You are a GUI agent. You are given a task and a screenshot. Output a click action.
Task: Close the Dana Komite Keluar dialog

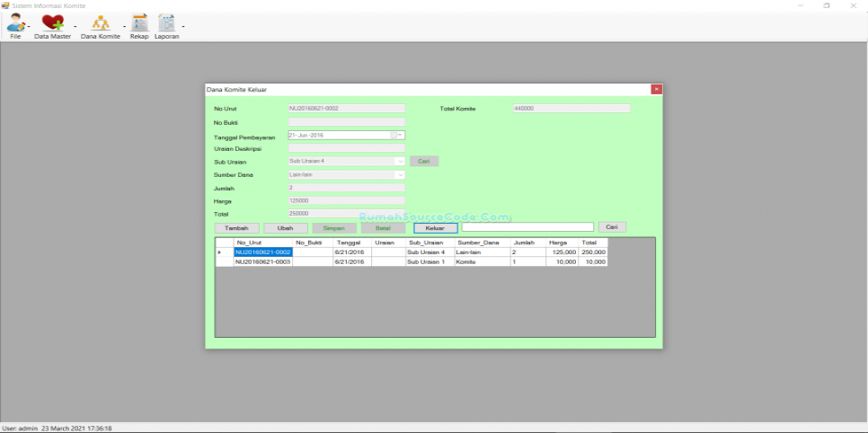point(656,90)
